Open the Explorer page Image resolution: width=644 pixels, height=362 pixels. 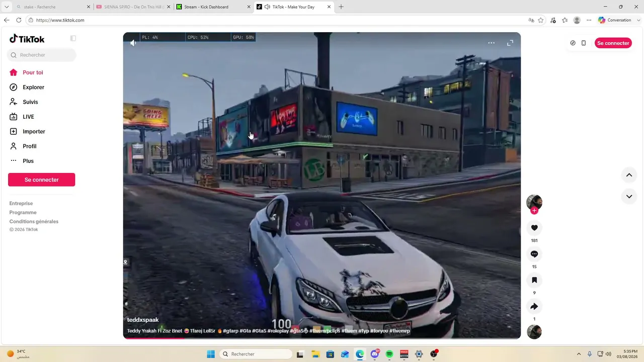[33, 87]
